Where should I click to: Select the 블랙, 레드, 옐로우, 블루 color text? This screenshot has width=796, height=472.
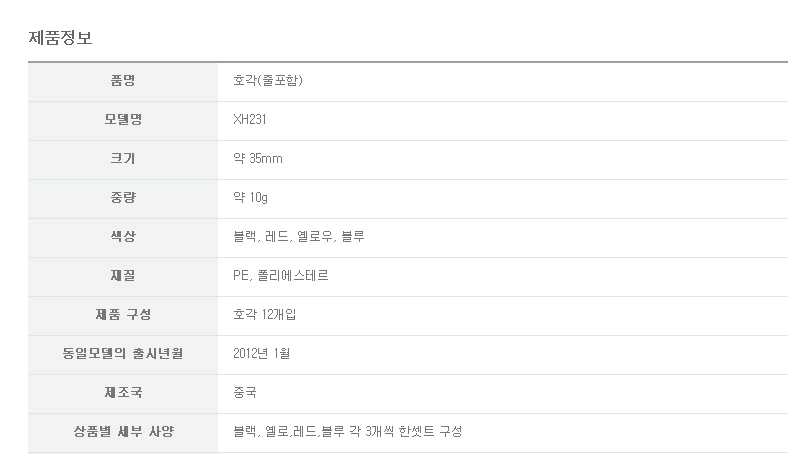pyautogui.click(x=298, y=237)
